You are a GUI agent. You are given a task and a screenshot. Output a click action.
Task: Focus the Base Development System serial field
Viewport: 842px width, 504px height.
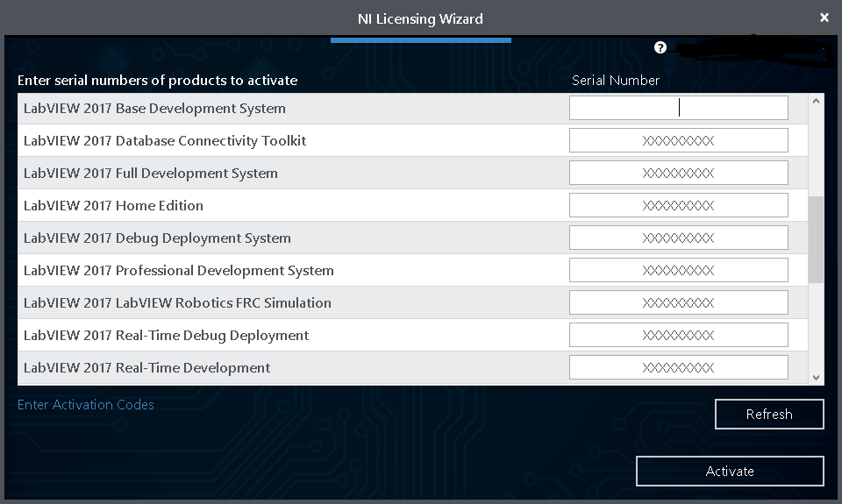[x=678, y=108]
